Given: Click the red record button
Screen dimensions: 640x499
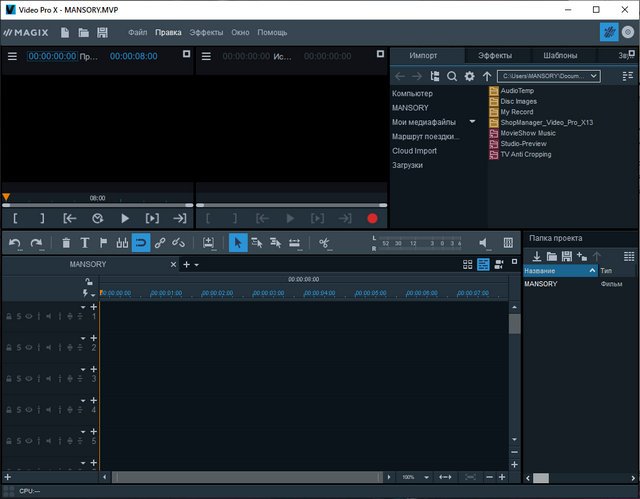Looking at the screenshot, I should point(372,217).
